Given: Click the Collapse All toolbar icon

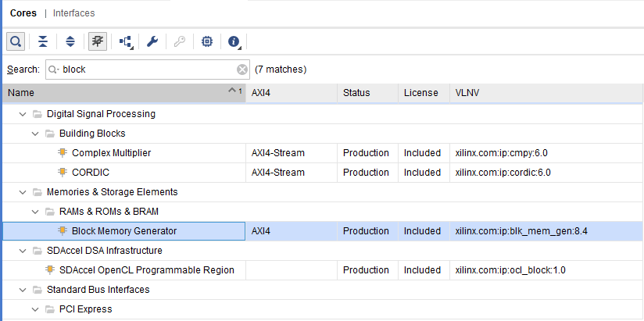Looking at the screenshot, I should (42, 41).
